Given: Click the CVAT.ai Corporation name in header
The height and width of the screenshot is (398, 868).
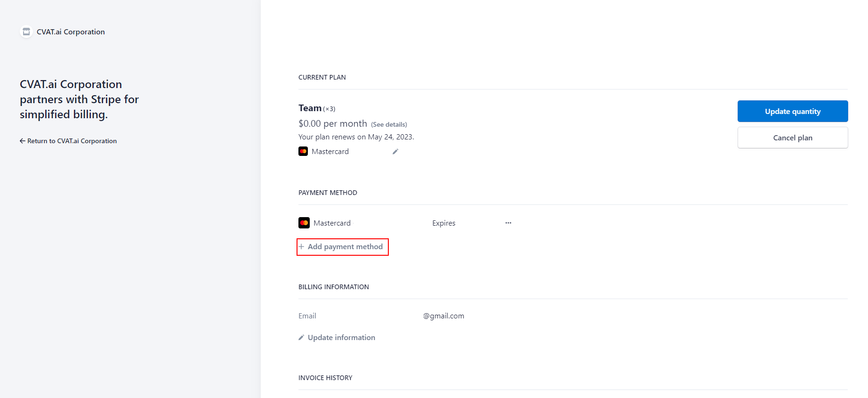Looking at the screenshot, I should 71,32.
